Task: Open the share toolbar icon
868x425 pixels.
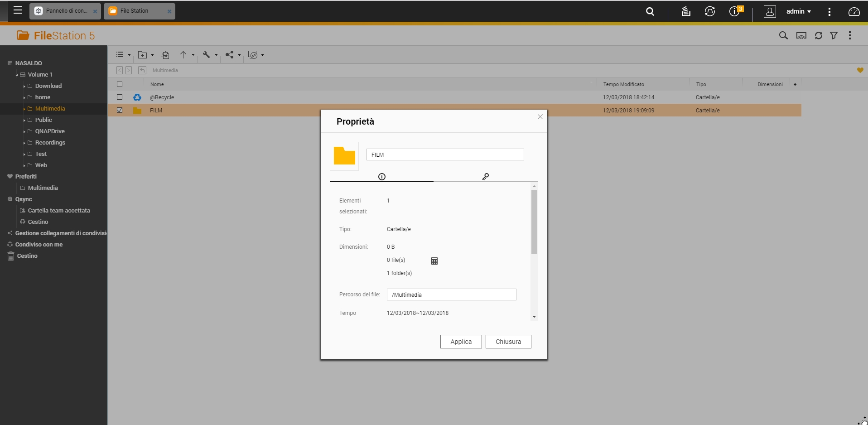Action: pos(230,55)
